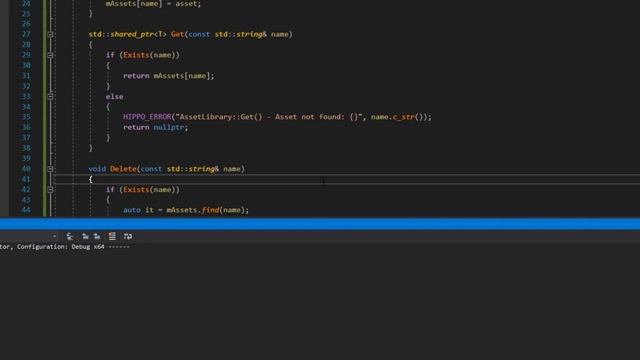Go to previous message in Output
The image size is (640, 360).
[x=85, y=236]
